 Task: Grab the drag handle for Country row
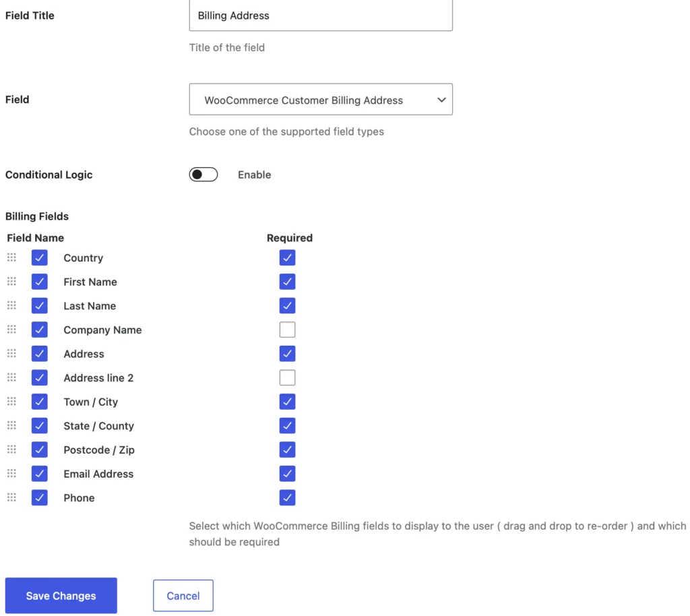click(x=11, y=257)
